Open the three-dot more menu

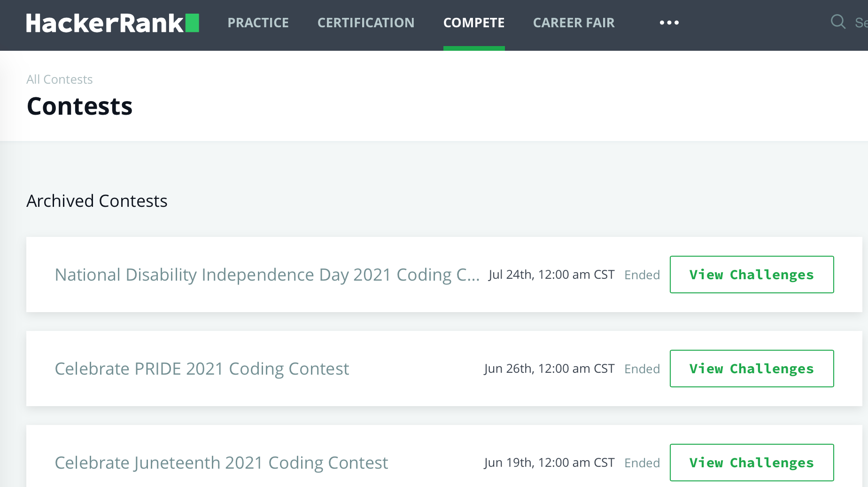(669, 23)
